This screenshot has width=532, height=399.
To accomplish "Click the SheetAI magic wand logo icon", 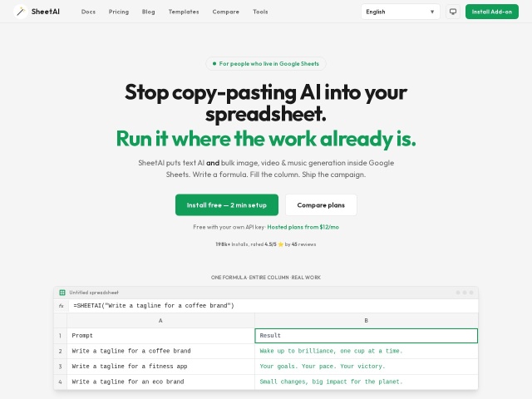I will pyautogui.click(x=21, y=12).
